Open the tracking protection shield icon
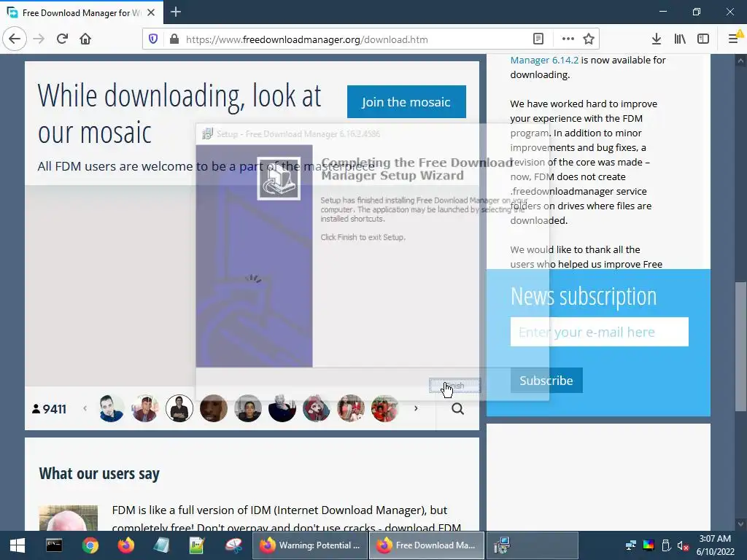Image resolution: width=747 pixels, height=560 pixels. (x=153, y=39)
